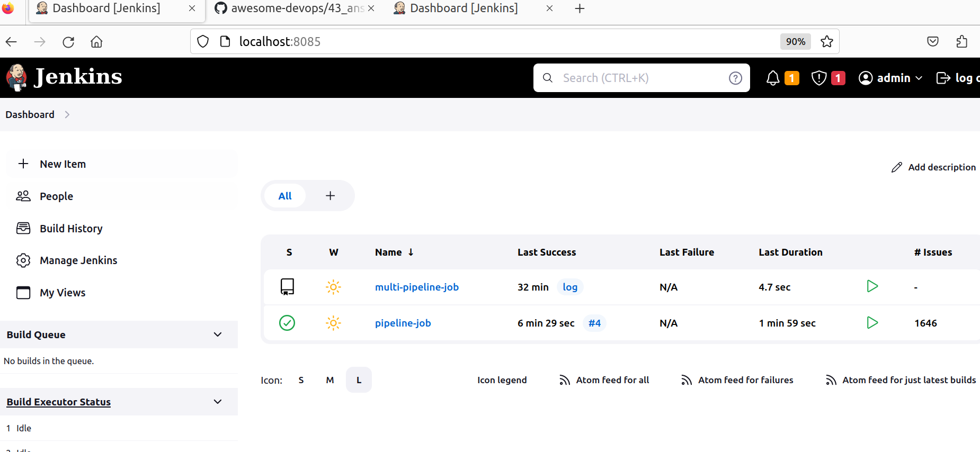Click multi-pipeline-job status icon

coord(287,287)
